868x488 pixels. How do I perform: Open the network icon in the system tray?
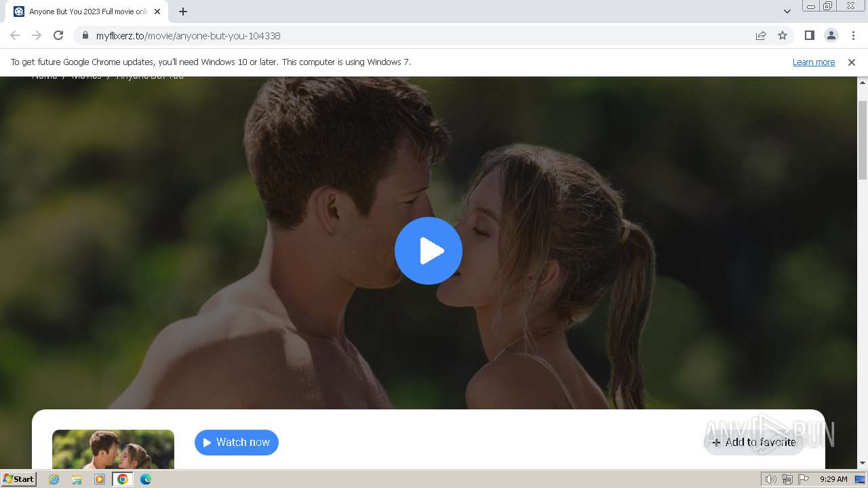pyautogui.click(x=787, y=479)
